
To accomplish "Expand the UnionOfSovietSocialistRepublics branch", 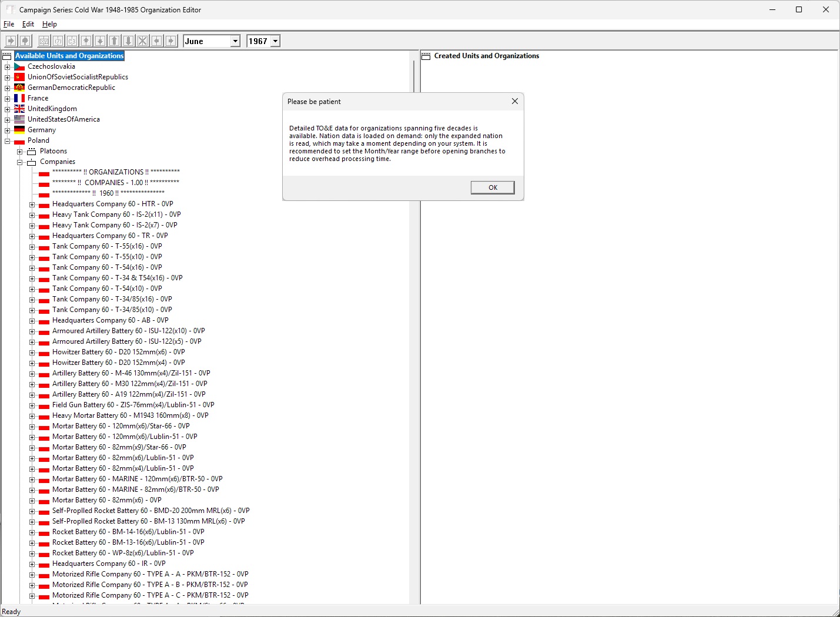I will 7,77.
